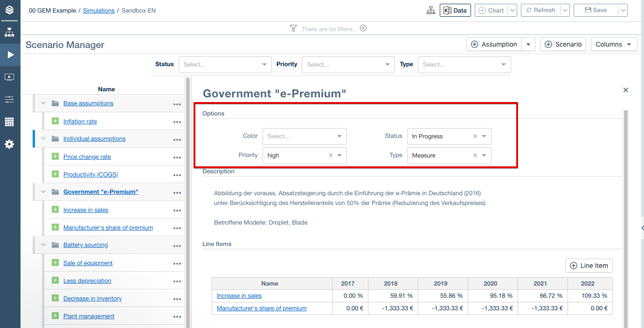644x328 pixels.
Task: Click the grid icon in left sidebar
Action: pyautogui.click(x=10, y=122)
